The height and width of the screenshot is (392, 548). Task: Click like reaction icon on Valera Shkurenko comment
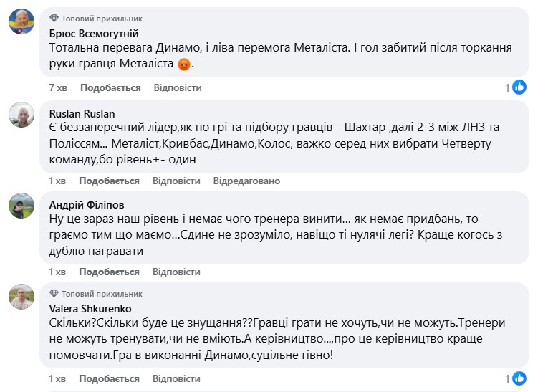point(520,378)
